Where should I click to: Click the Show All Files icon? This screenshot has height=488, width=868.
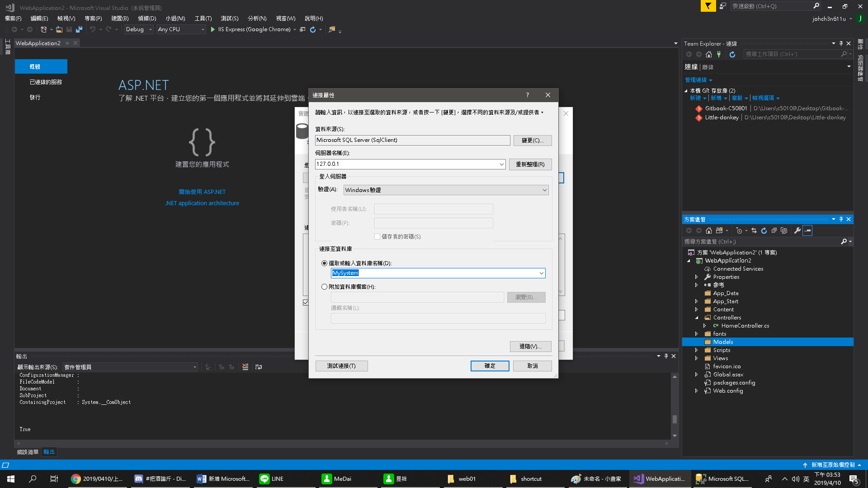coord(784,230)
